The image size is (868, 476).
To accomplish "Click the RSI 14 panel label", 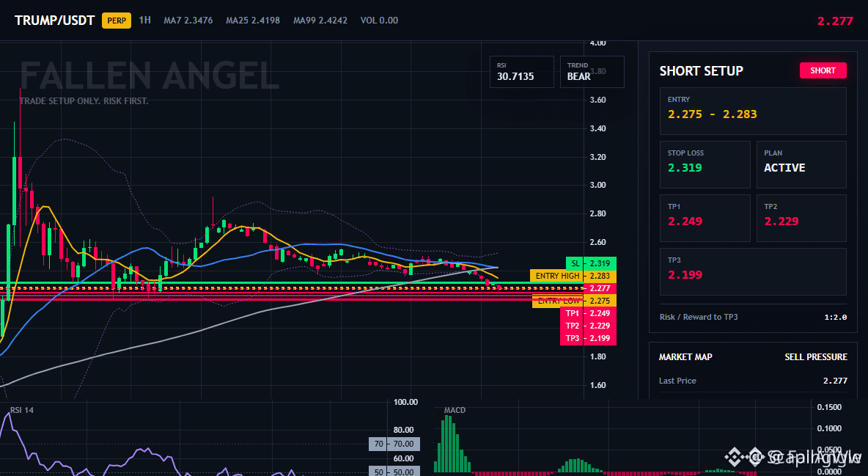I will pyautogui.click(x=21, y=410).
